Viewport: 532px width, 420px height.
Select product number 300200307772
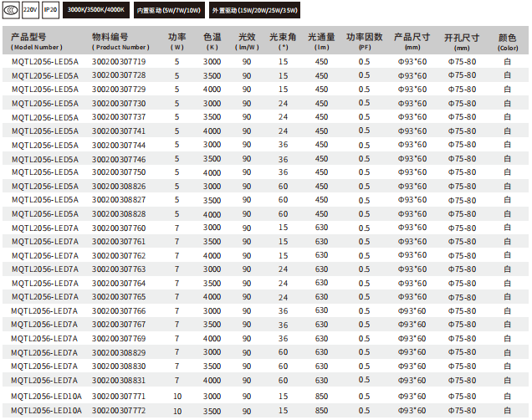119,411
